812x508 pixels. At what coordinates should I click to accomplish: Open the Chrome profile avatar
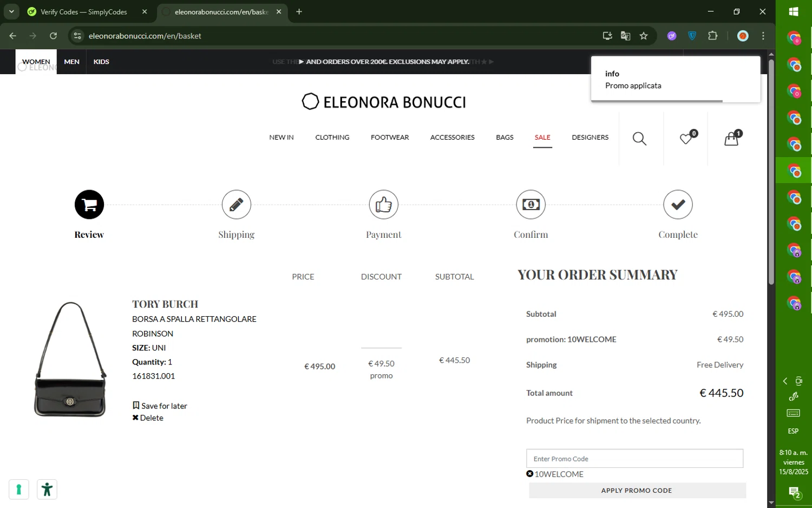(x=743, y=36)
